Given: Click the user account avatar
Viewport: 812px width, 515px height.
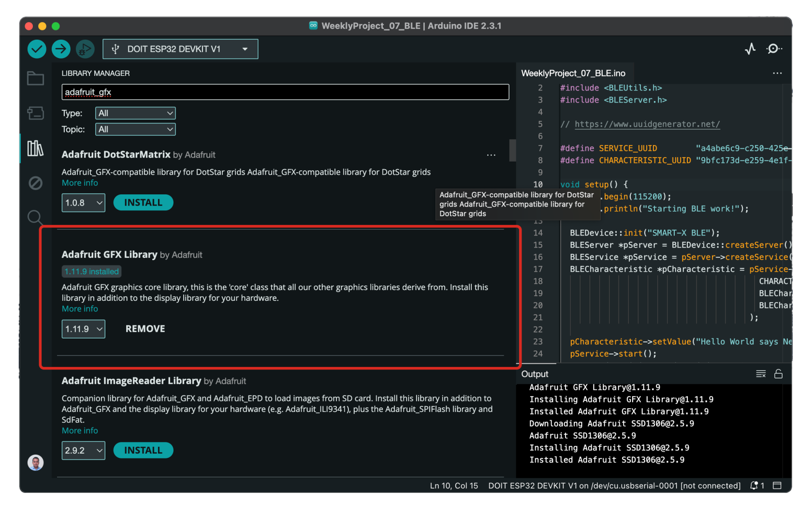Looking at the screenshot, I should 35,462.
